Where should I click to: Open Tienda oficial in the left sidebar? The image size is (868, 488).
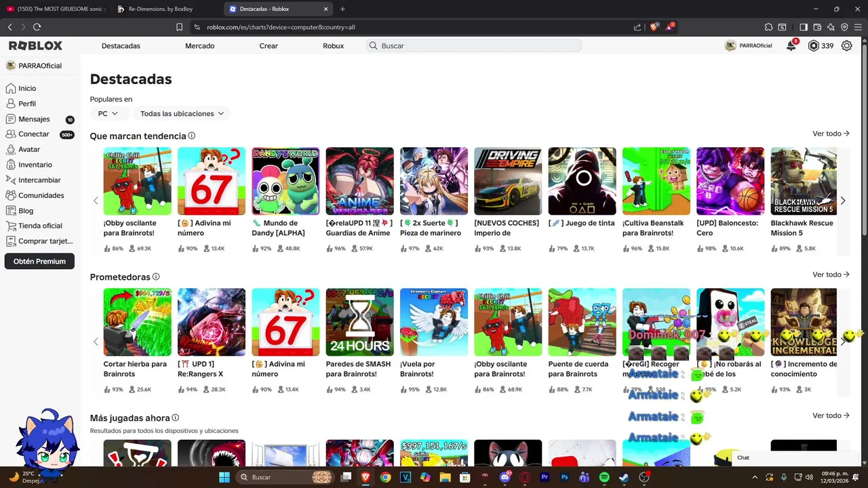[40, 226]
